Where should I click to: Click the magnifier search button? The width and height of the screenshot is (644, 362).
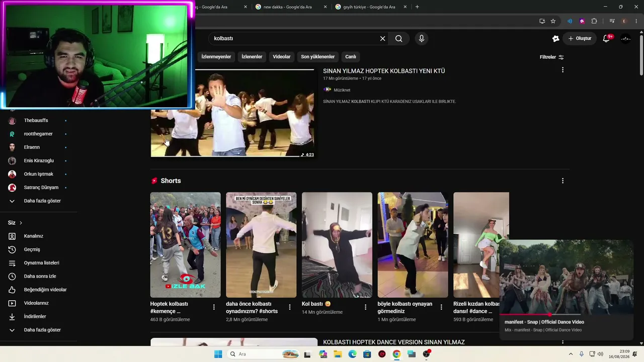[x=398, y=39]
